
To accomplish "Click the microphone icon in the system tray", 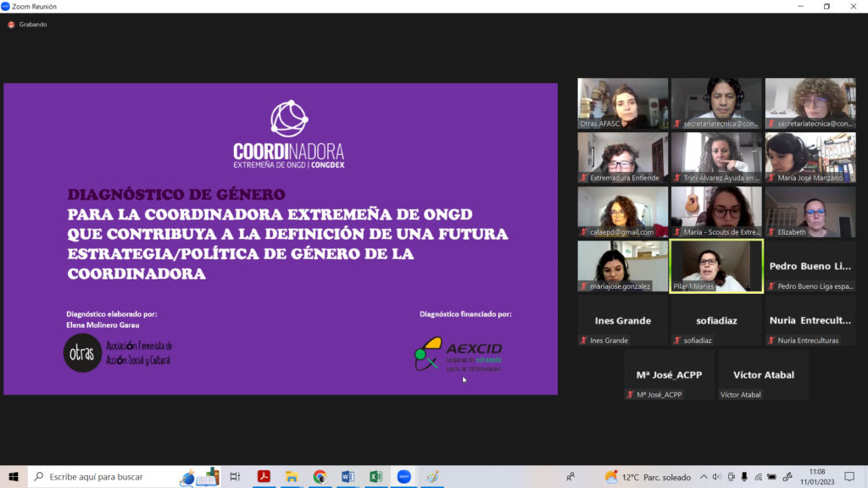I will [743, 477].
